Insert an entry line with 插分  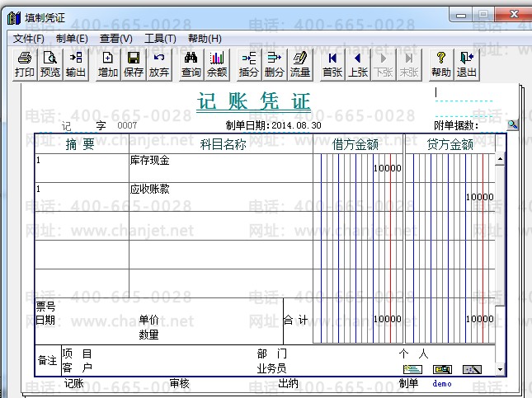[x=248, y=63]
